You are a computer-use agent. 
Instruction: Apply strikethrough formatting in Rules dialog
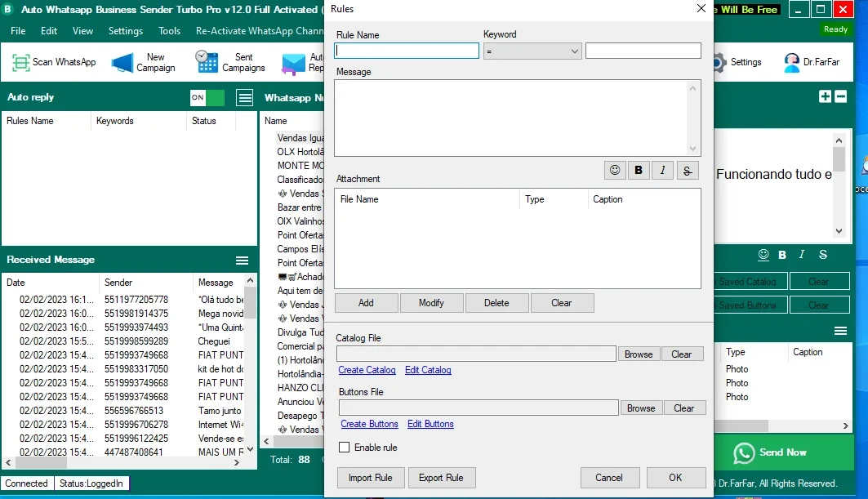687,171
